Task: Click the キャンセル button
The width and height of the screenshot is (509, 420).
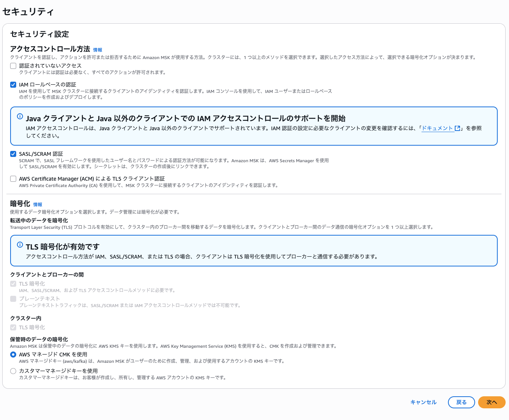Action: (423, 402)
